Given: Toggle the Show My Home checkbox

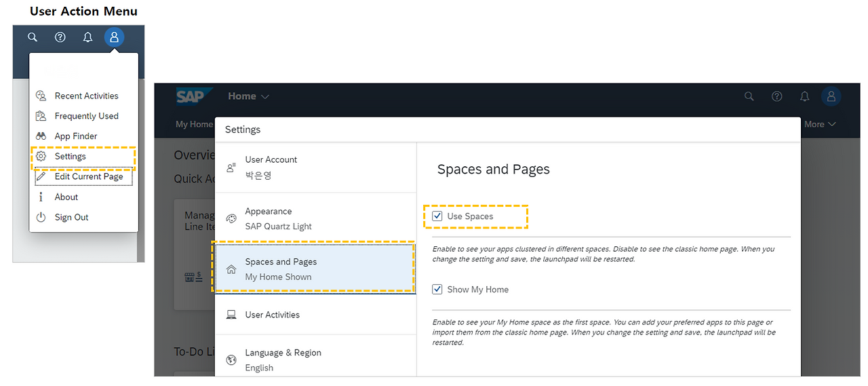Looking at the screenshot, I should (437, 290).
